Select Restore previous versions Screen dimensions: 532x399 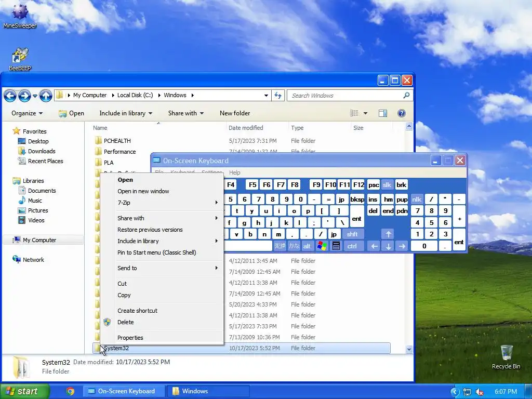click(x=162, y=230)
